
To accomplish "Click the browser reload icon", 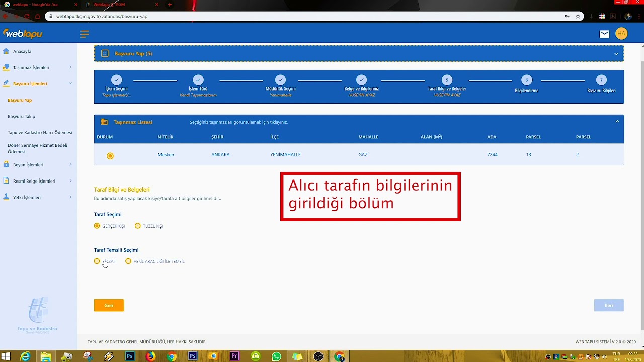I will 27,16.
